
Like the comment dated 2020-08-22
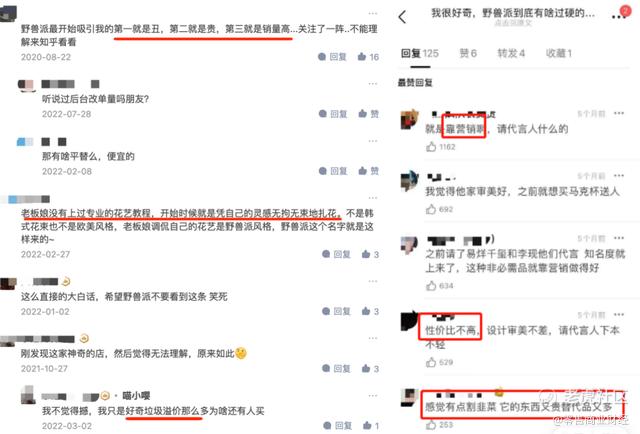[368, 57]
